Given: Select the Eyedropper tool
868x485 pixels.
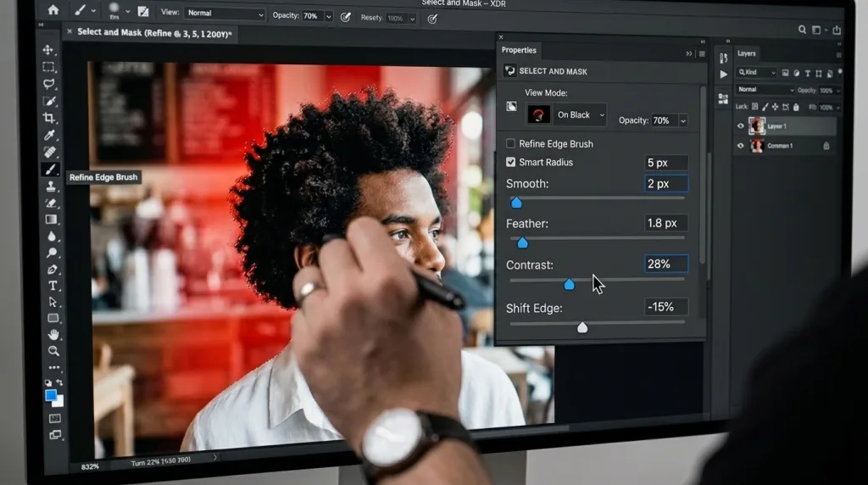Looking at the screenshot, I should click(x=49, y=135).
